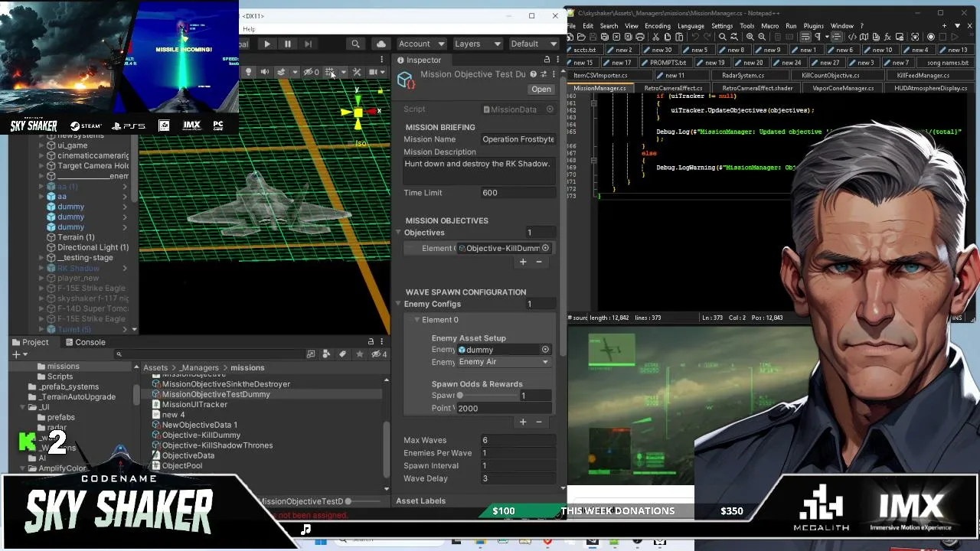This screenshot has width=980, height=551.
Task: Pause the Unity game preview
Action: [288, 44]
